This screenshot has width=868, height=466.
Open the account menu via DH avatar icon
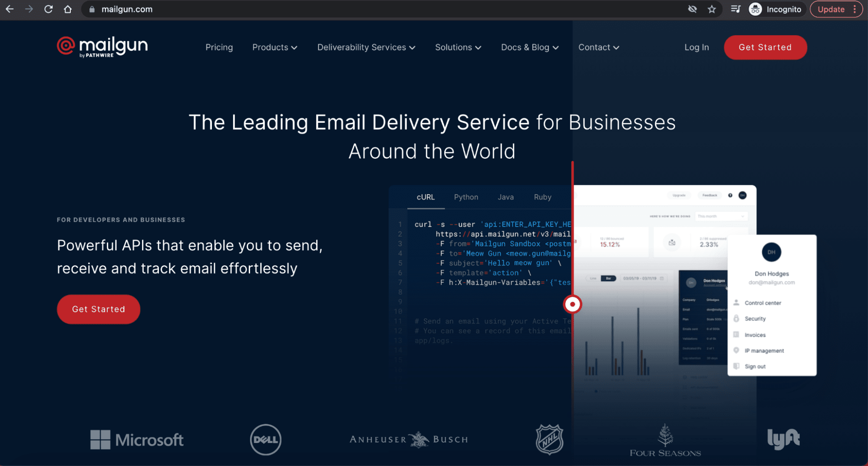point(742,195)
